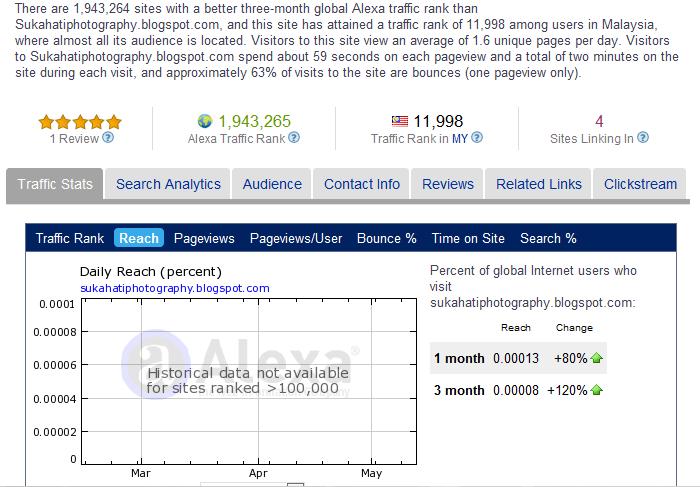The width and height of the screenshot is (700, 487).
Task: Select the Traffic Stats tab
Action: 55,184
